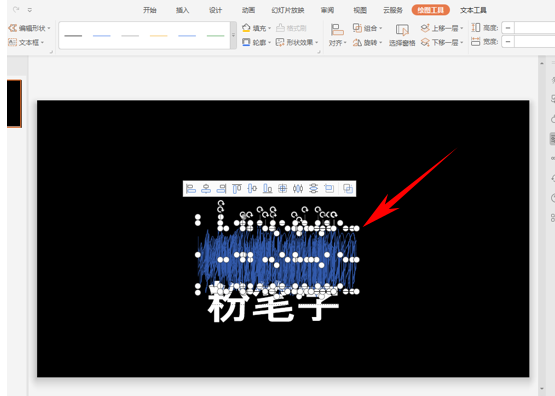Open the 文本工具 tab
This screenshot has width=555, height=396.
(473, 10)
